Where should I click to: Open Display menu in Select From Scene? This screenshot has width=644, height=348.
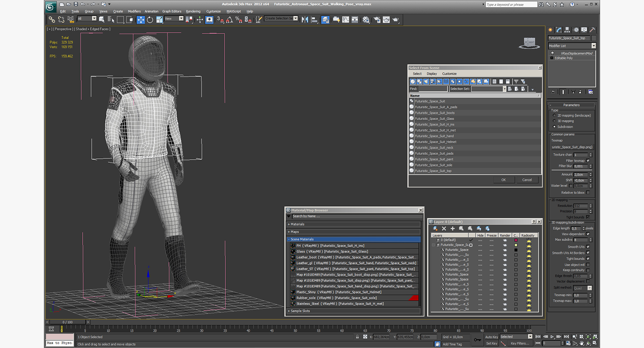tap(432, 74)
